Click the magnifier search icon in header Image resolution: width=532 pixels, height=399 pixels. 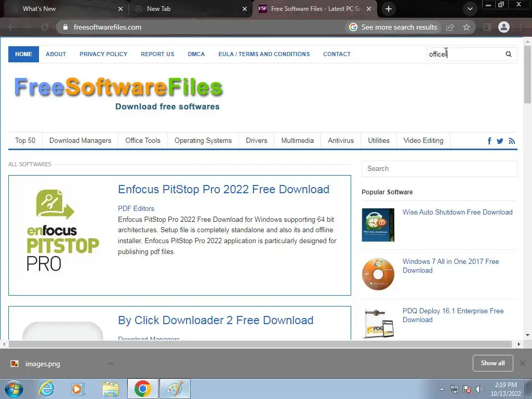[509, 54]
